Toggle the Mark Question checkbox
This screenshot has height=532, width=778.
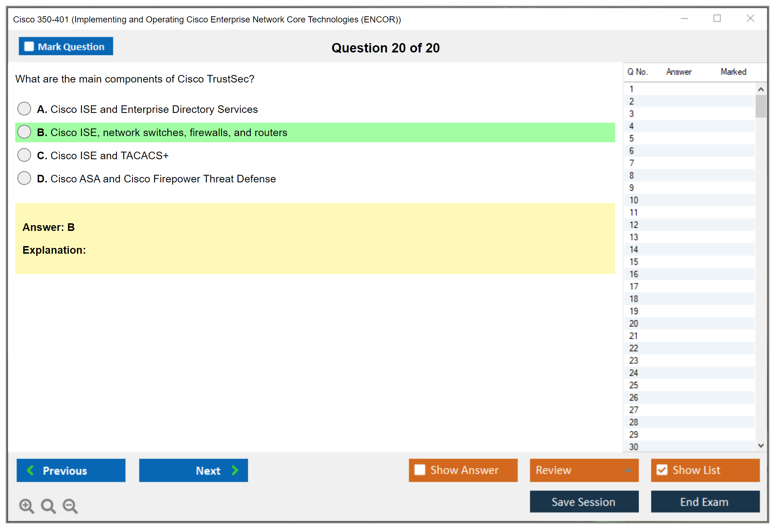coord(29,47)
